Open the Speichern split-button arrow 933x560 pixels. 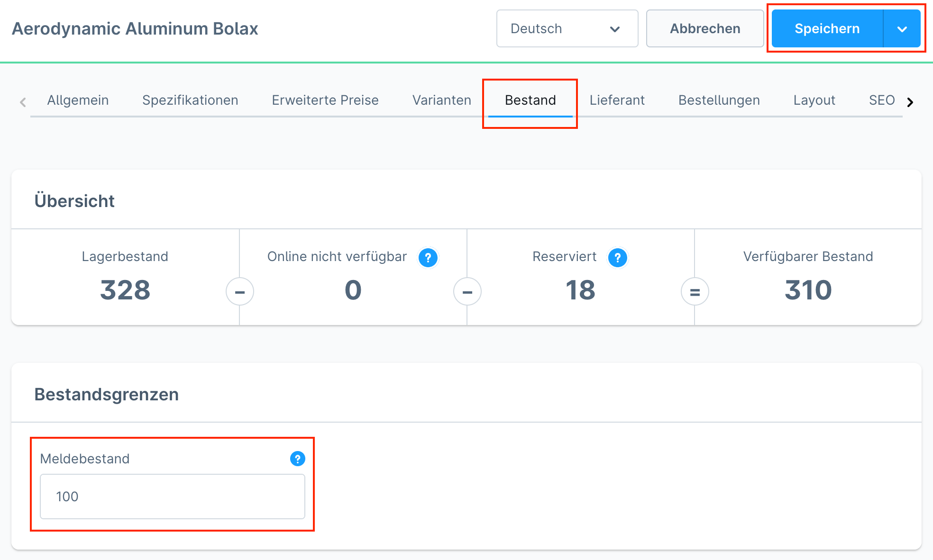point(902,29)
